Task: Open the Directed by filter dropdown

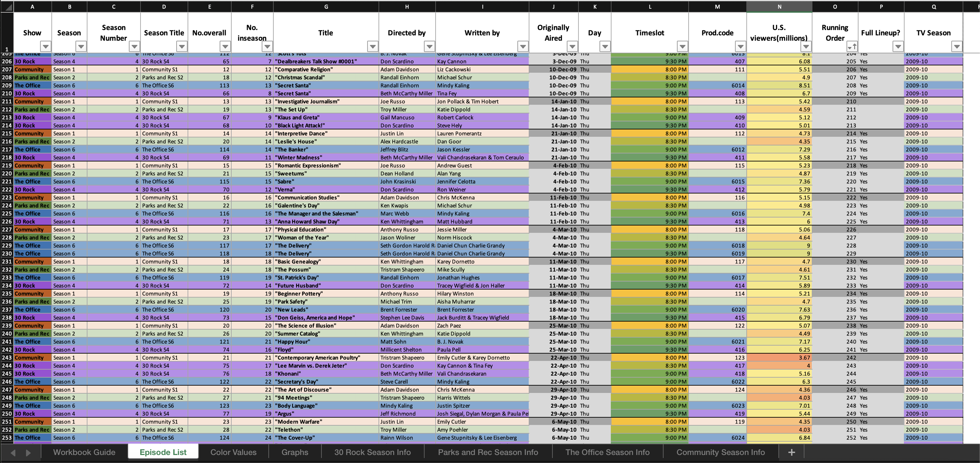Action: pyautogui.click(x=429, y=46)
